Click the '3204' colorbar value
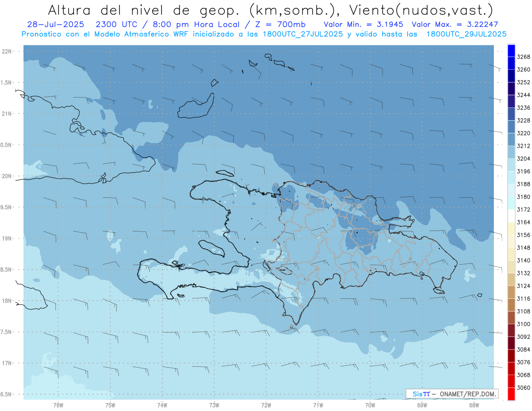 (523, 159)
